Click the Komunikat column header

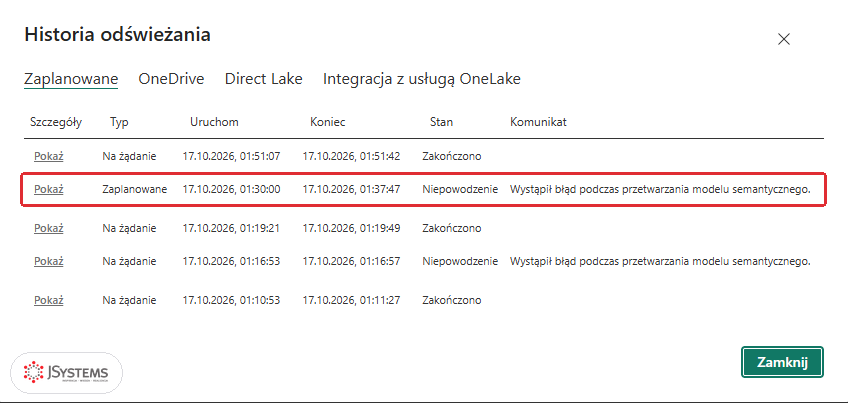pyautogui.click(x=538, y=122)
